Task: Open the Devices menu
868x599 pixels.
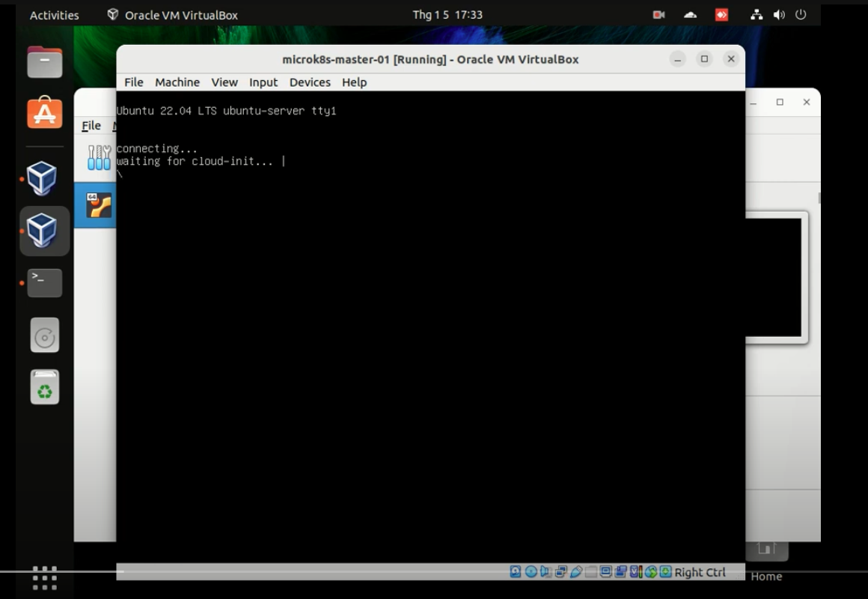Action: [x=309, y=82]
